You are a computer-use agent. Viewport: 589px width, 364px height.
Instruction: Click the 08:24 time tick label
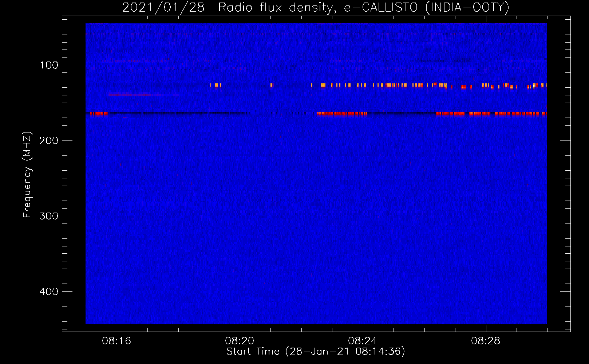(363, 341)
